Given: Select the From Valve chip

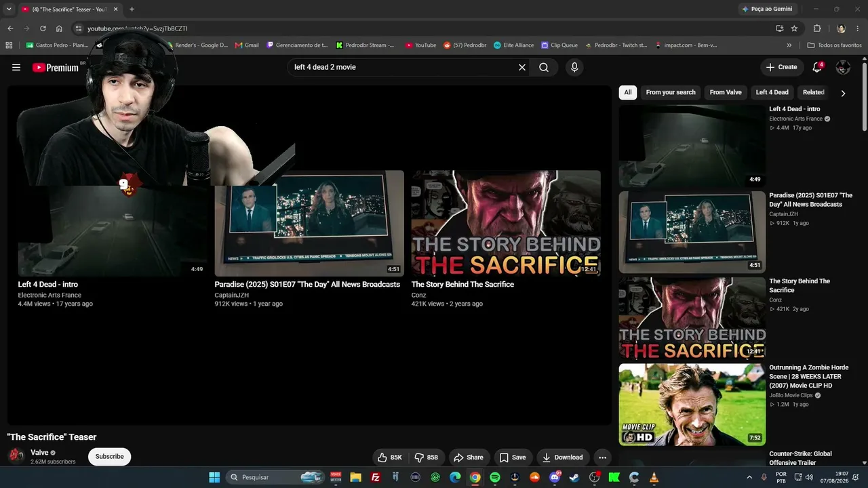Looking at the screenshot, I should [726, 92].
